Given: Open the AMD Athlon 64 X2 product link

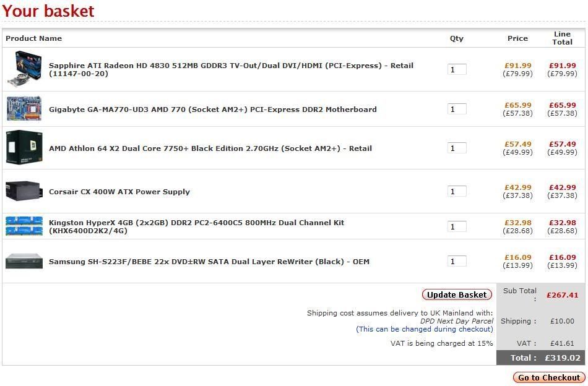Looking at the screenshot, I should click(210, 148).
